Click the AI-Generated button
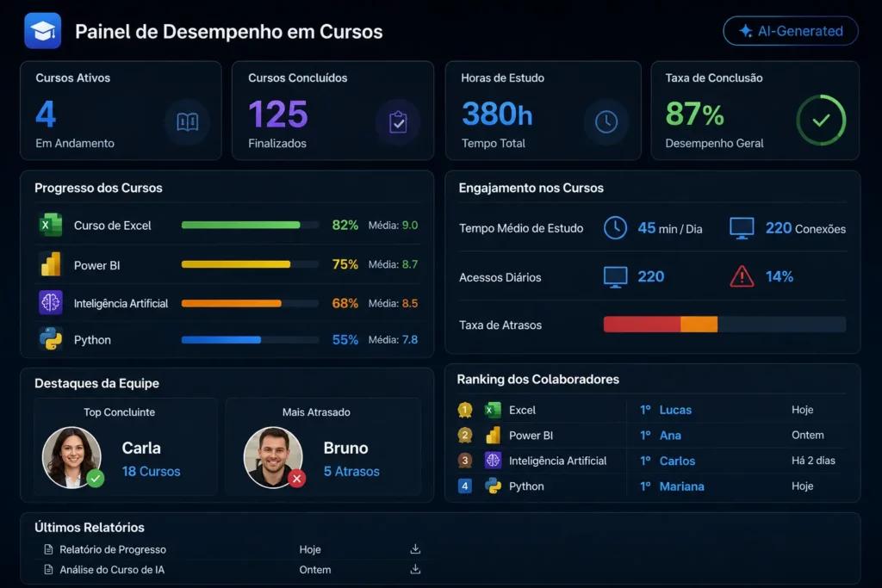 tap(791, 31)
